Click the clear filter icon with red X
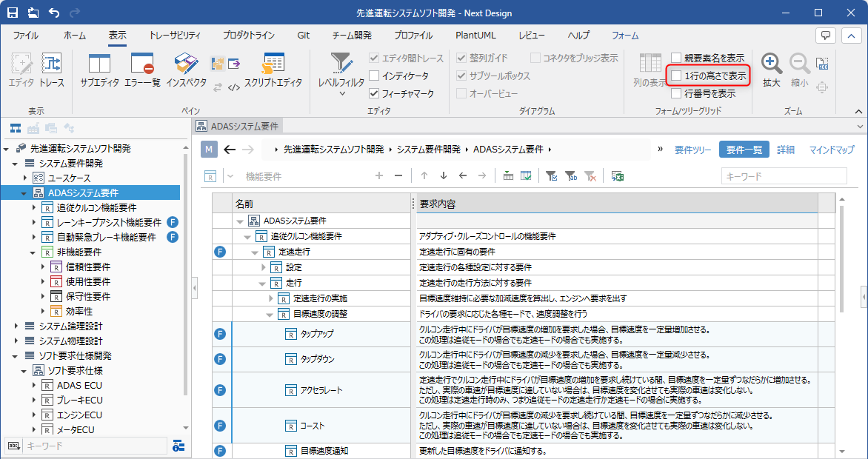Screen dimensions: 868x459 click(590, 176)
